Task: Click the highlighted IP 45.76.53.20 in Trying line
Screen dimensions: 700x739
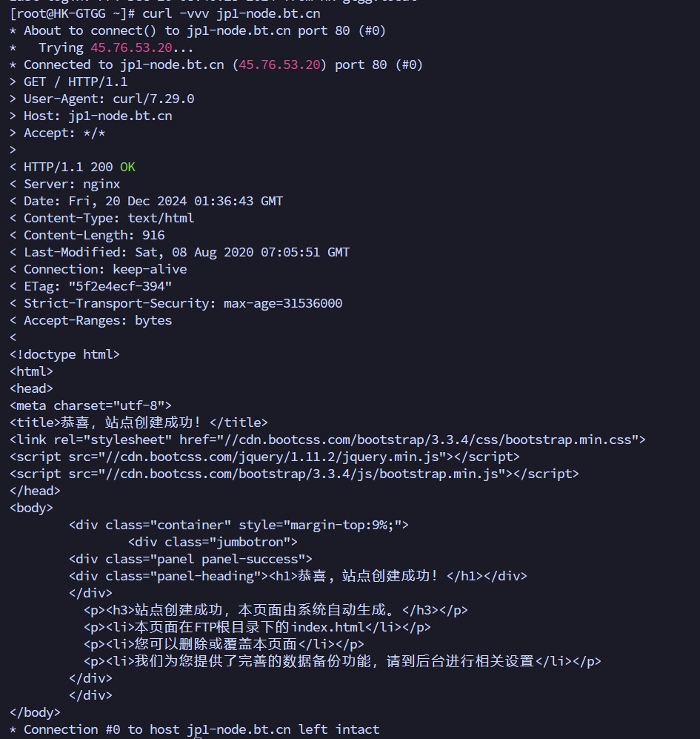Action: pyautogui.click(x=131, y=47)
